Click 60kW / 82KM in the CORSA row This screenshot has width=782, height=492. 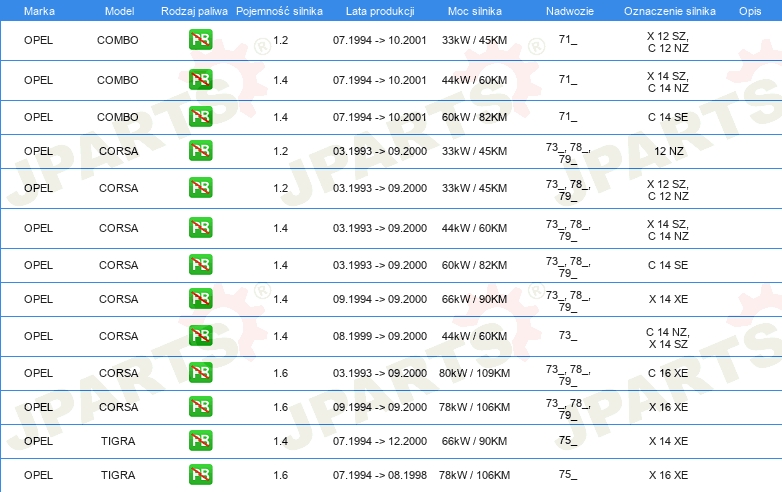[474, 265]
